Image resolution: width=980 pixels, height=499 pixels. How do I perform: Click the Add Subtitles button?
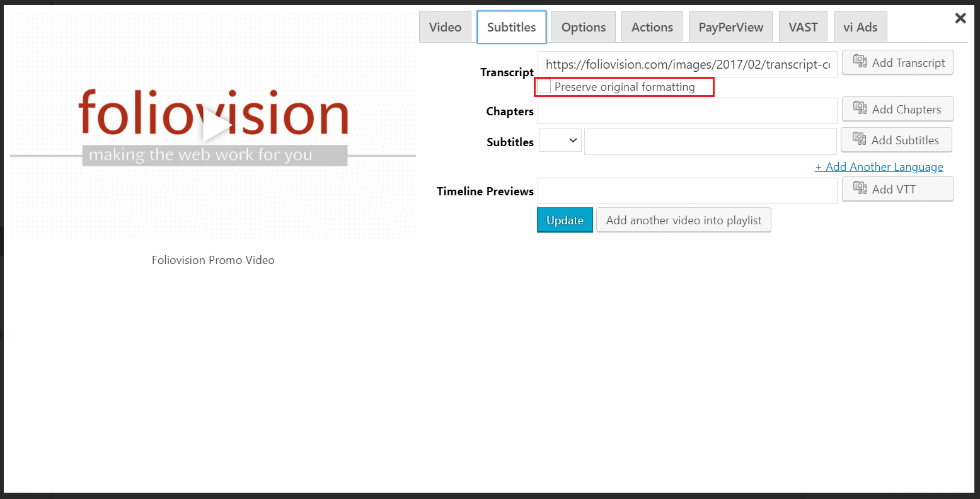896,140
